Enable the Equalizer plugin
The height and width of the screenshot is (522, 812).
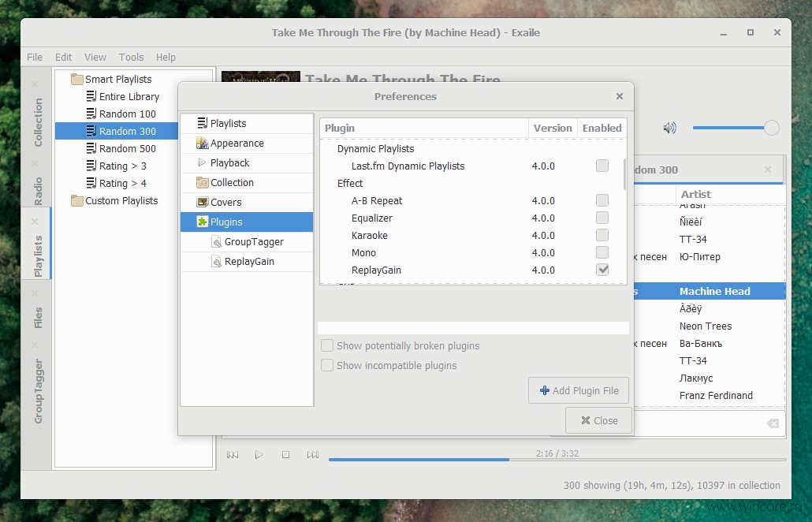602,218
